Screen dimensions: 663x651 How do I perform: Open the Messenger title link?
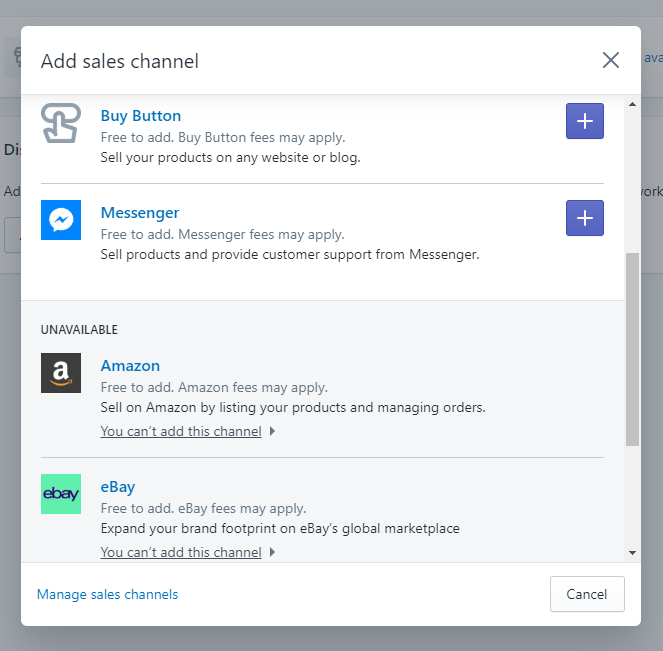[140, 213]
